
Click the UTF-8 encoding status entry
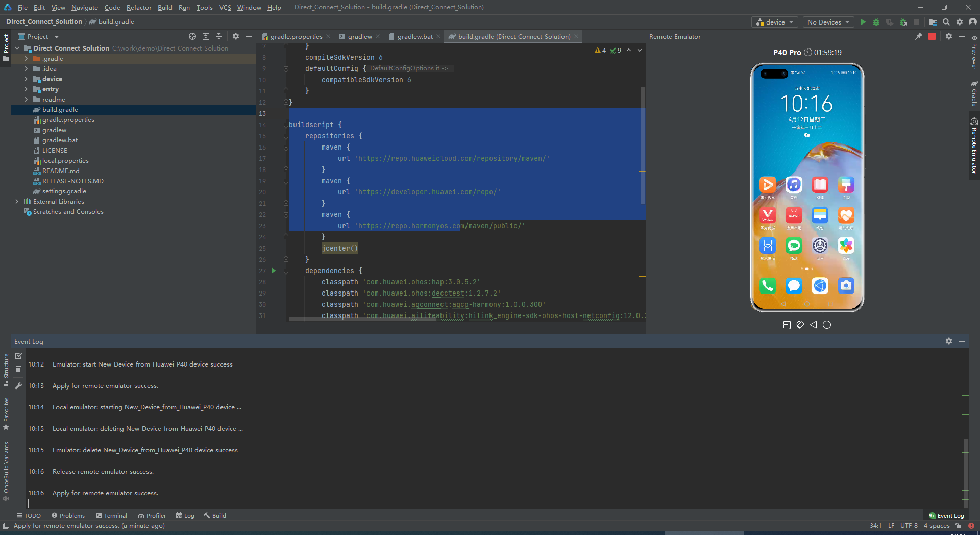[x=909, y=525]
